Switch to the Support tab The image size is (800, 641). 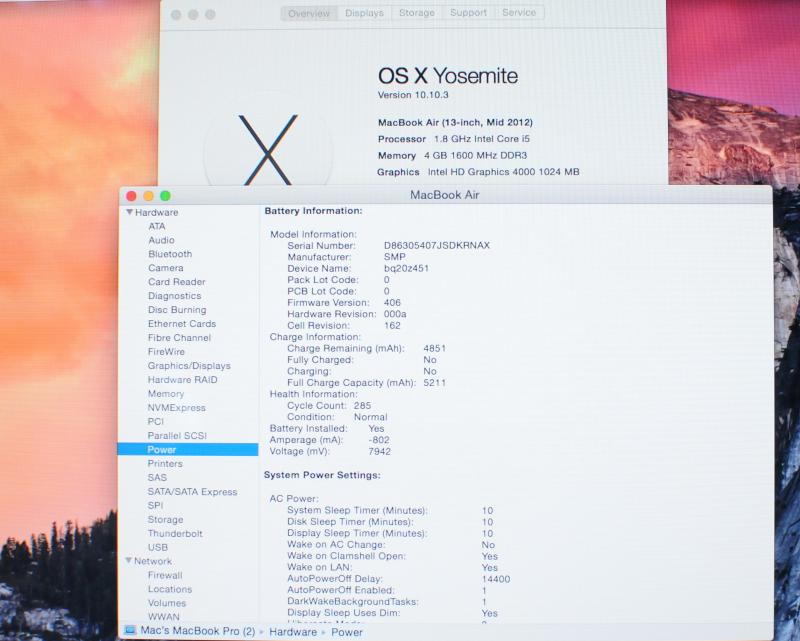click(x=468, y=13)
